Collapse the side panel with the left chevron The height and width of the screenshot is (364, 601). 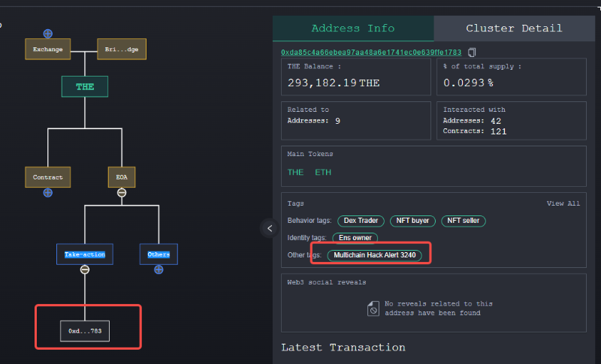[x=270, y=228]
